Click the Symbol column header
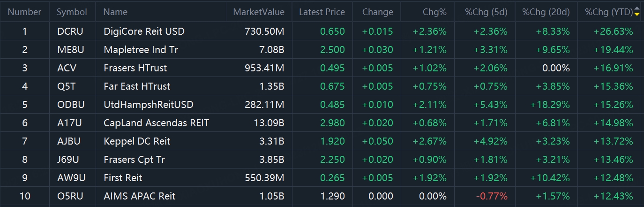The width and height of the screenshot is (644, 207). click(72, 12)
